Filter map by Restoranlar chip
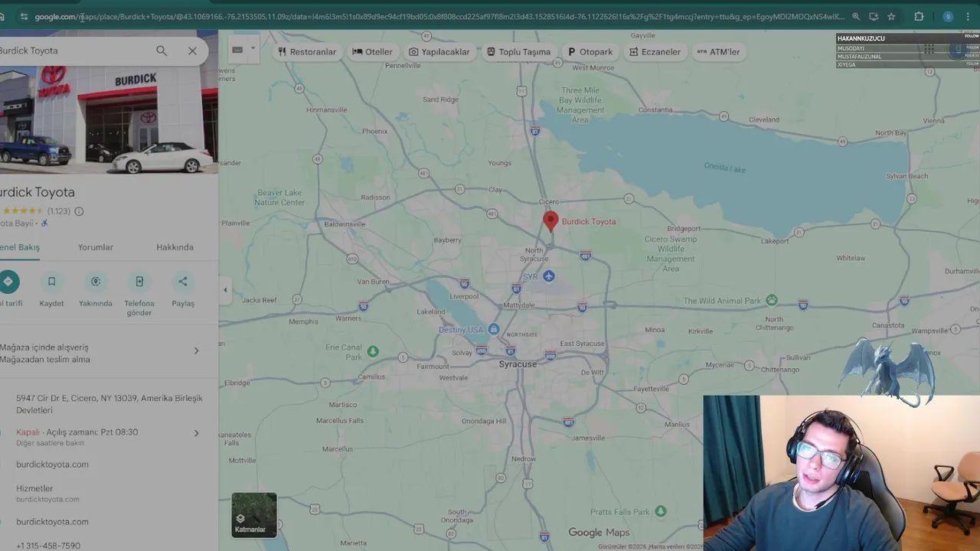The image size is (980, 551). [x=307, y=51]
